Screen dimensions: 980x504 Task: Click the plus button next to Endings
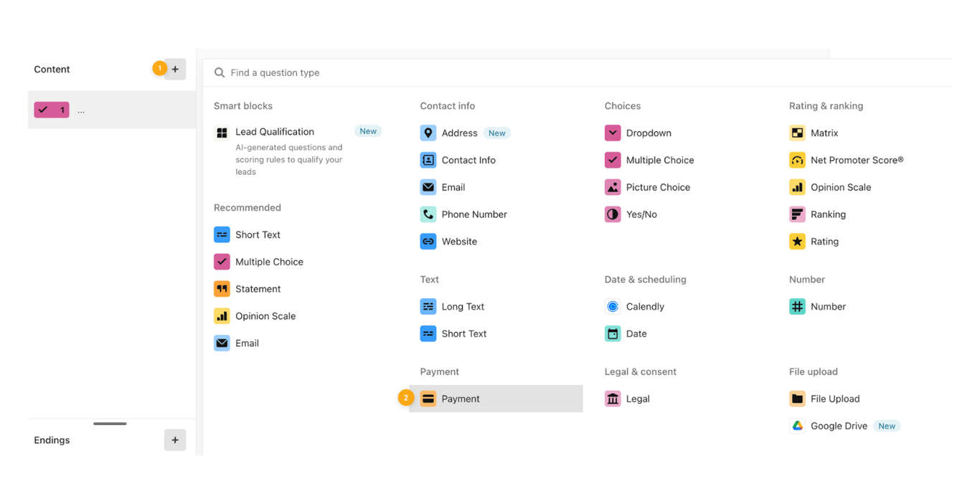pyautogui.click(x=175, y=440)
